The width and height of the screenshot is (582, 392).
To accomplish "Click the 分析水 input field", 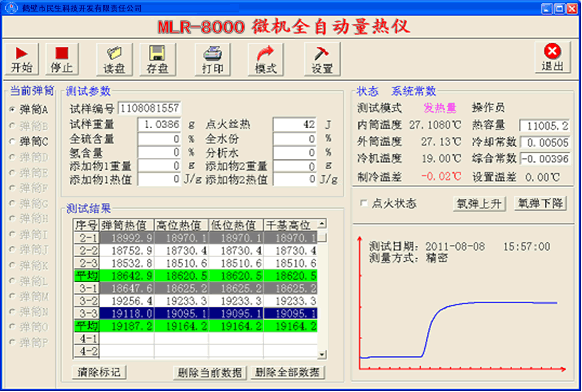I will pos(295,153).
